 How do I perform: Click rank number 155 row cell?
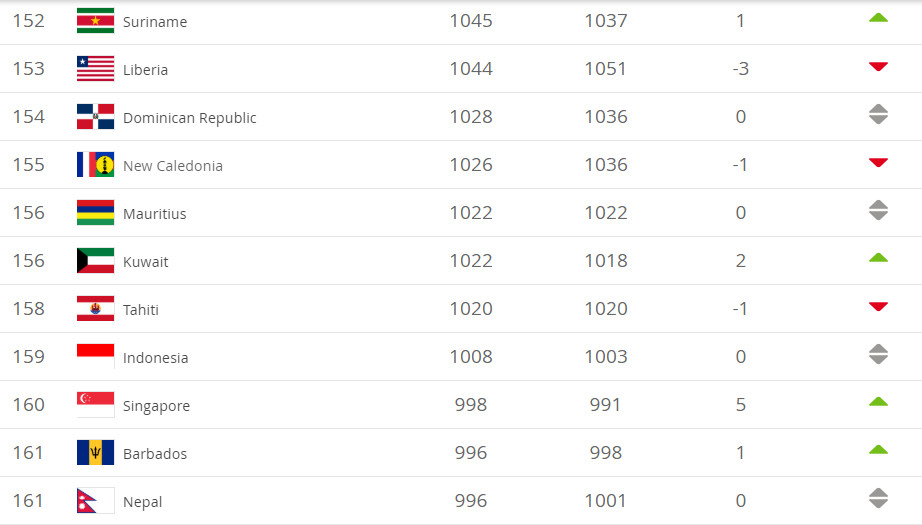(x=28, y=165)
